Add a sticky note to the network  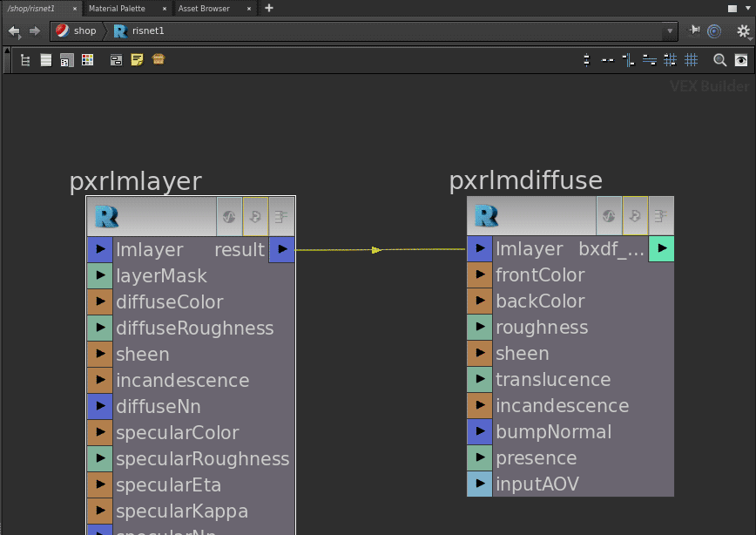click(x=137, y=60)
